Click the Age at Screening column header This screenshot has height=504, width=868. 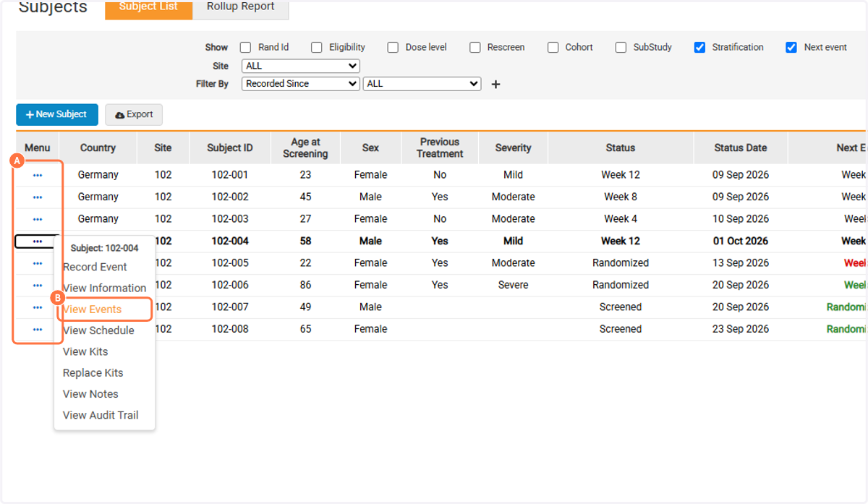[305, 148]
